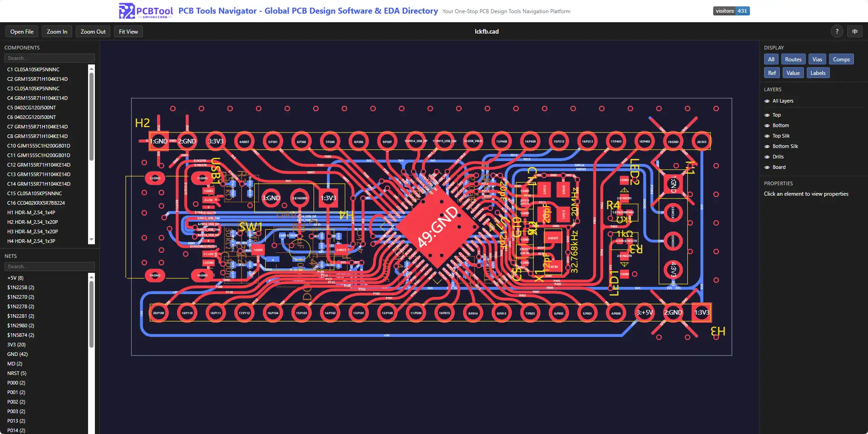Image resolution: width=868 pixels, height=434 pixels.
Task: Select component C1 CL05A105KP5NNNC
Action: (x=33, y=69)
